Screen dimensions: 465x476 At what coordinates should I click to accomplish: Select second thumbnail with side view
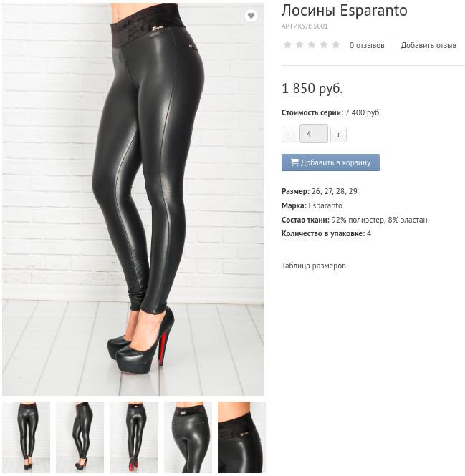(80, 437)
